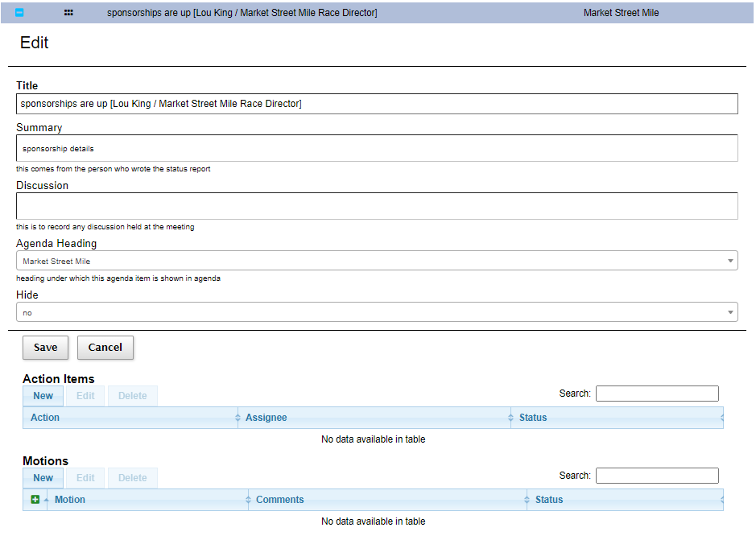Click Edit in Motions toolbar
This screenshot has height=540, width=756.
coord(85,478)
